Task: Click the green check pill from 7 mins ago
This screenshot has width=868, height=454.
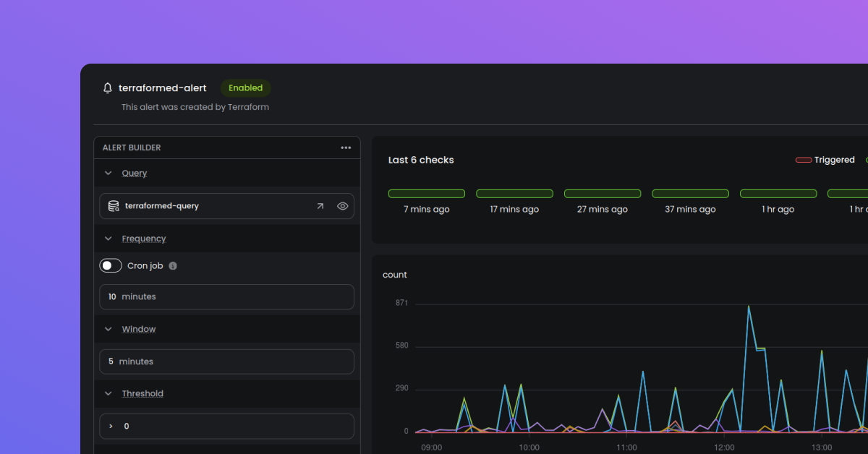Action: coord(426,193)
